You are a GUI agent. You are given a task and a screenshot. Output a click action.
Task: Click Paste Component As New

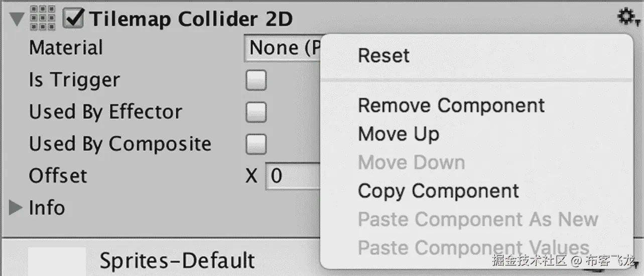(477, 219)
